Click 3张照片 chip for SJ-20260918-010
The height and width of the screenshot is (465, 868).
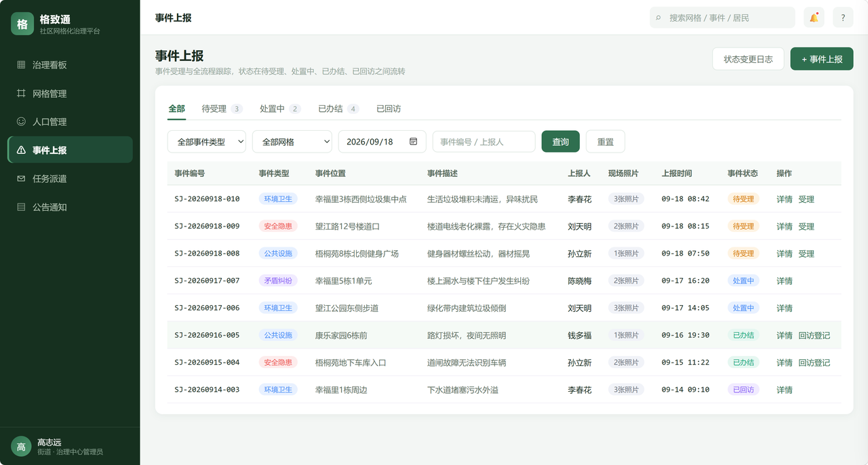(626, 199)
